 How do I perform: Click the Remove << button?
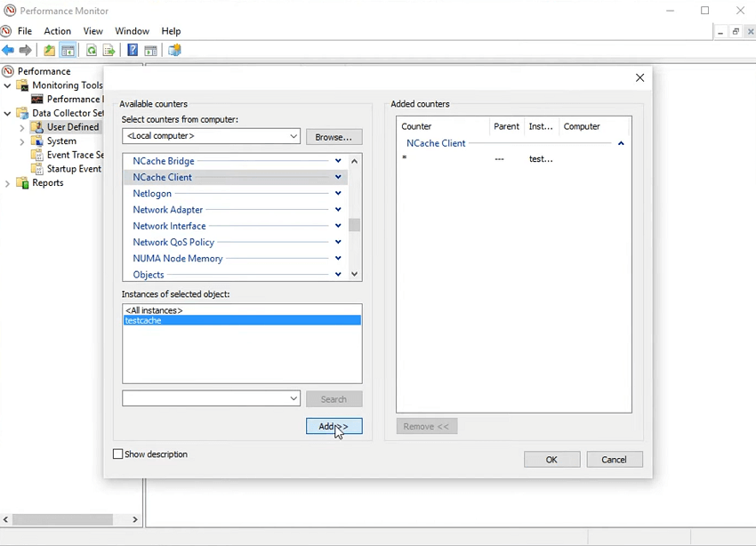427,426
